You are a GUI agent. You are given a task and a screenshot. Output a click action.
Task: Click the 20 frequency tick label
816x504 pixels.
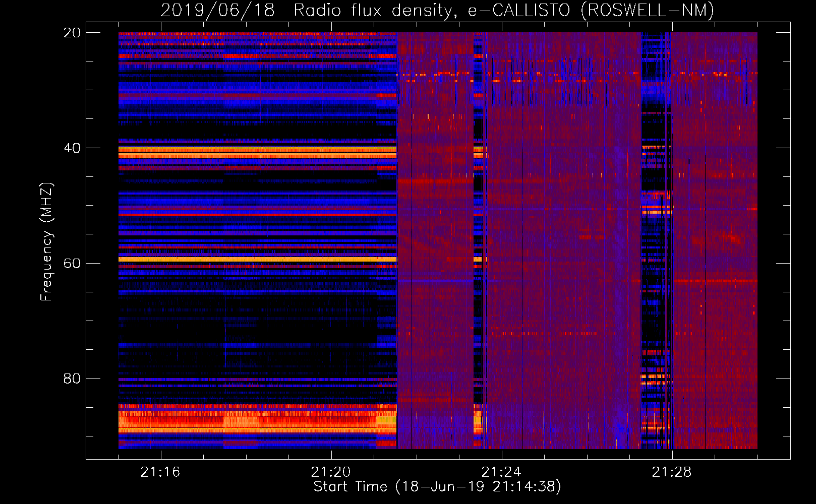[72, 33]
